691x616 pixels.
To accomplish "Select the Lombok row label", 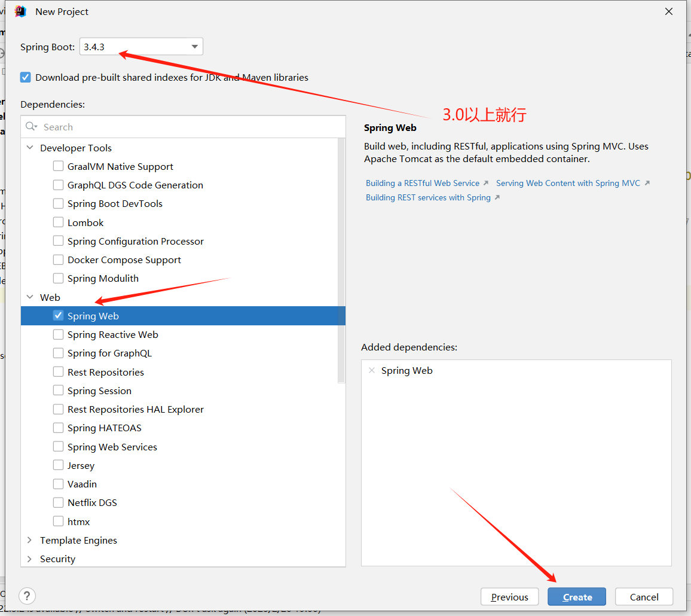I will [85, 222].
